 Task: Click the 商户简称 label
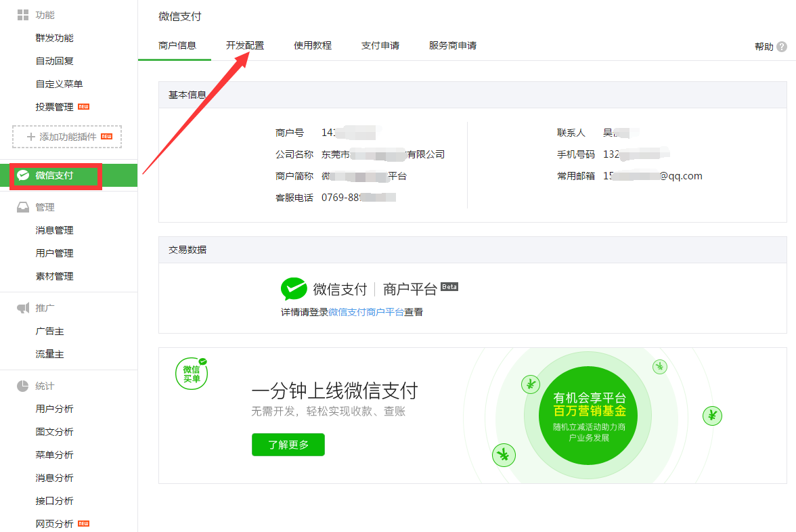coord(294,176)
